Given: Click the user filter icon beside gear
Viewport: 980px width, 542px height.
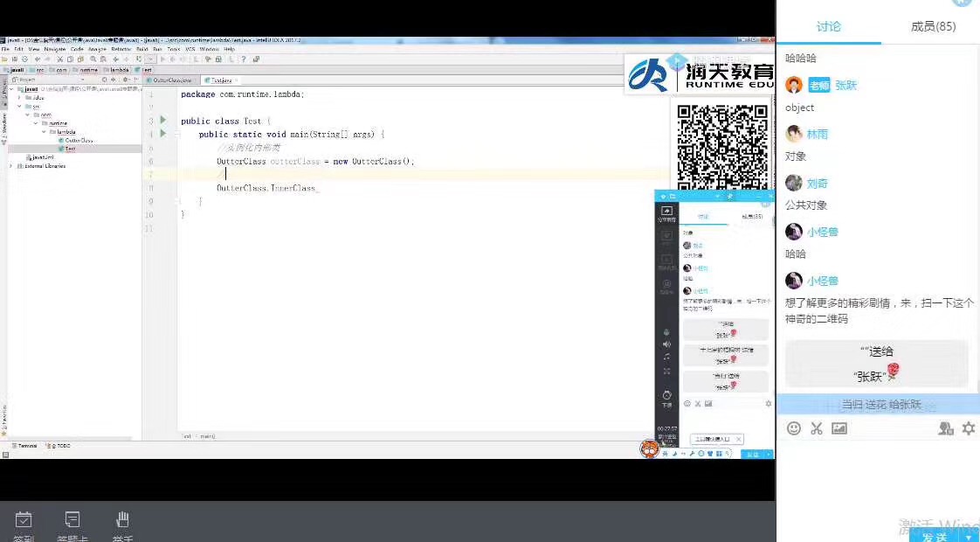Looking at the screenshot, I should (945, 428).
